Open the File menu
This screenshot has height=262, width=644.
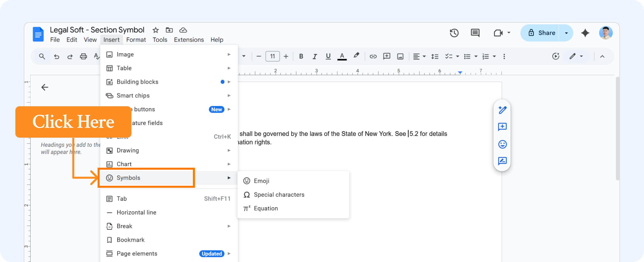55,40
